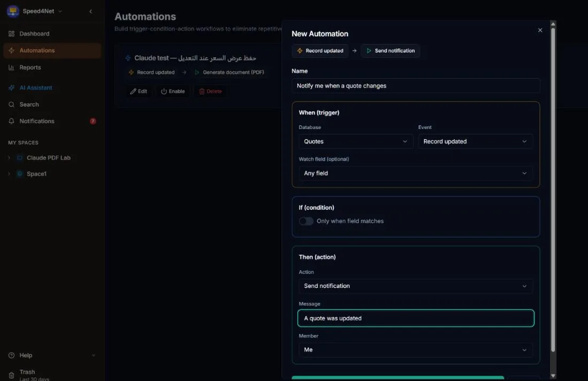Click the Speed4Net workspace avatar

pyautogui.click(x=13, y=11)
